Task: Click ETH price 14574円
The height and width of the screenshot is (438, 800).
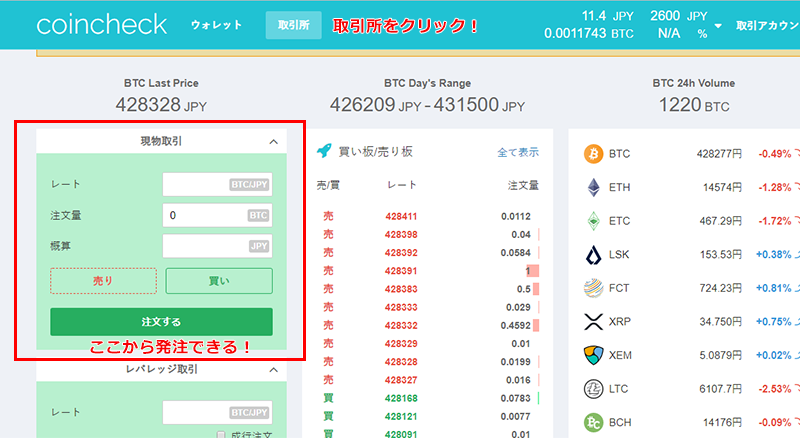Action: [722, 187]
